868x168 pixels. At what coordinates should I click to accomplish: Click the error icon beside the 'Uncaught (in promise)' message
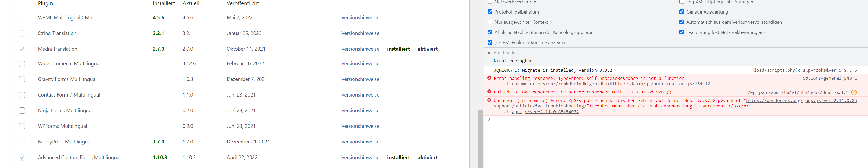489,100
